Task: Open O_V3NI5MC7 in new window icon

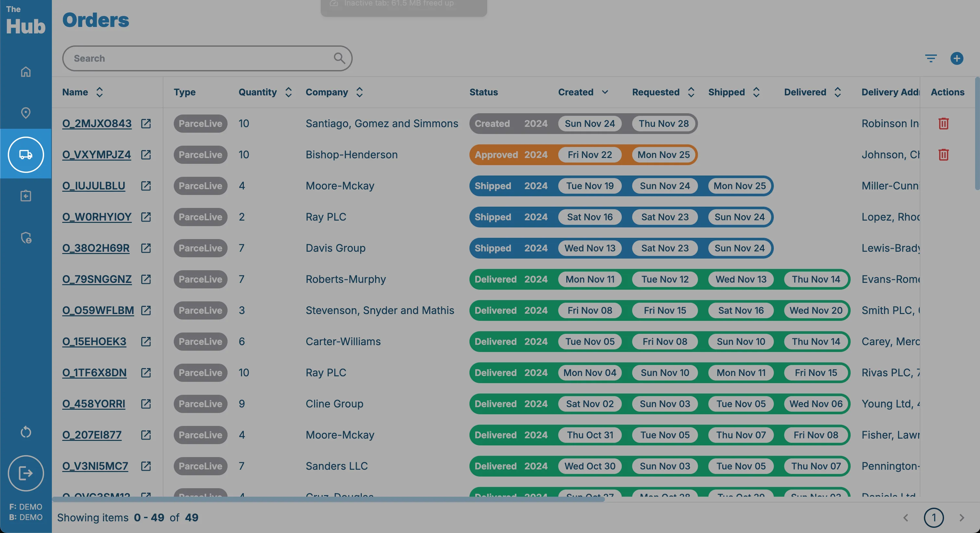Action: pyautogui.click(x=146, y=466)
